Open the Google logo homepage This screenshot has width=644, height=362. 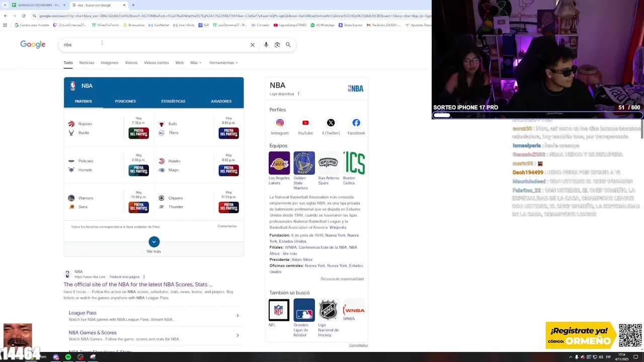click(x=33, y=45)
